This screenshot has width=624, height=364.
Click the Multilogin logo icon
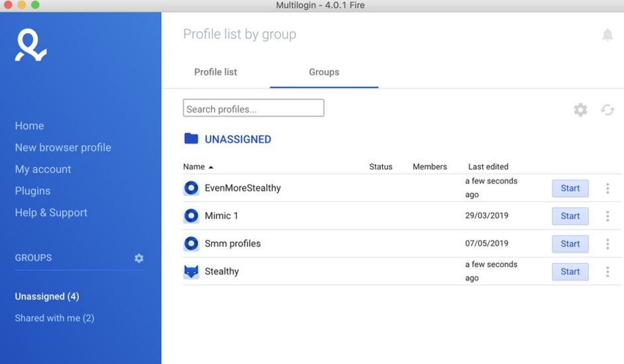tap(30, 46)
